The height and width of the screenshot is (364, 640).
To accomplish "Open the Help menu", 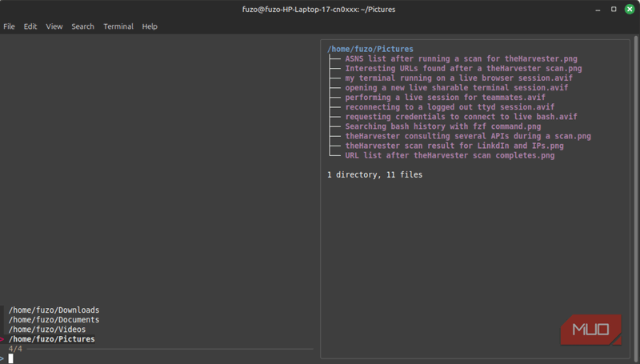I will [x=150, y=26].
